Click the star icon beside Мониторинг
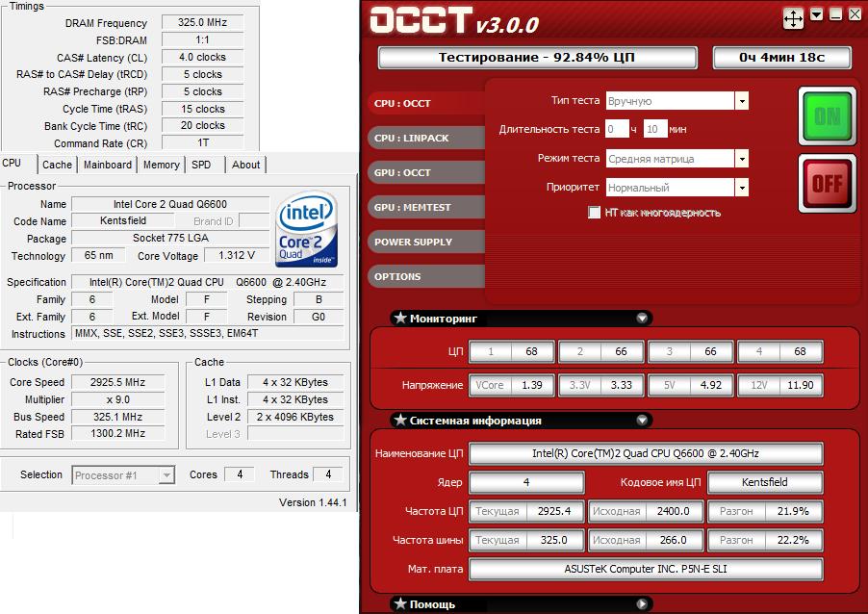 coord(400,319)
